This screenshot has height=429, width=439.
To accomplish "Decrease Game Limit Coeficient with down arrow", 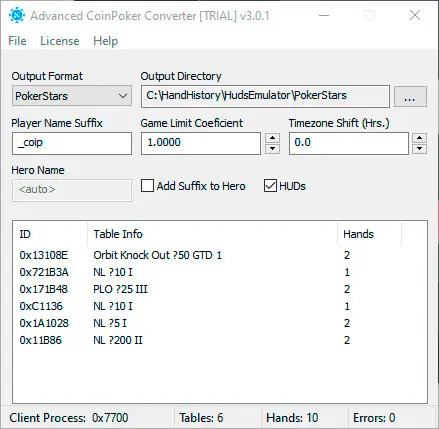I will coord(272,149).
